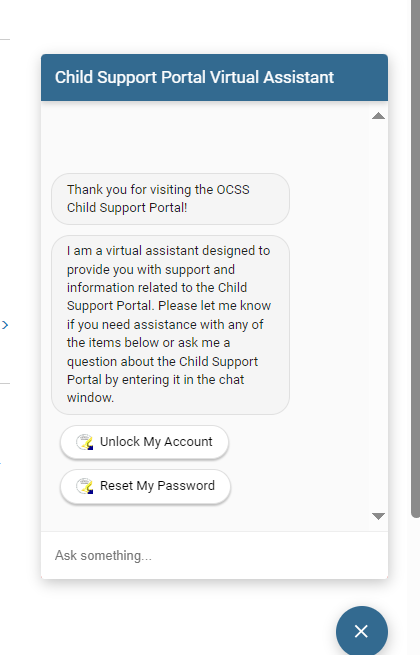Click the chat window's scroll up arrow
The width and height of the screenshot is (420, 655).
coord(378,116)
